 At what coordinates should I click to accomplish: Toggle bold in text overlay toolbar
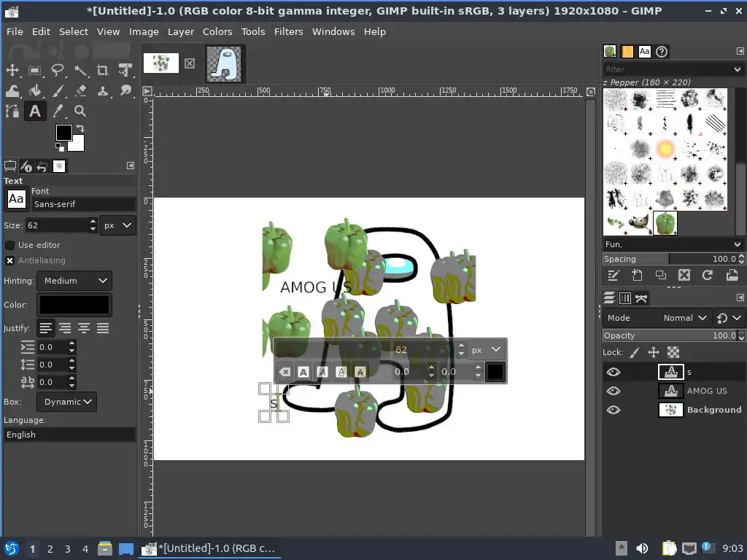(x=303, y=372)
